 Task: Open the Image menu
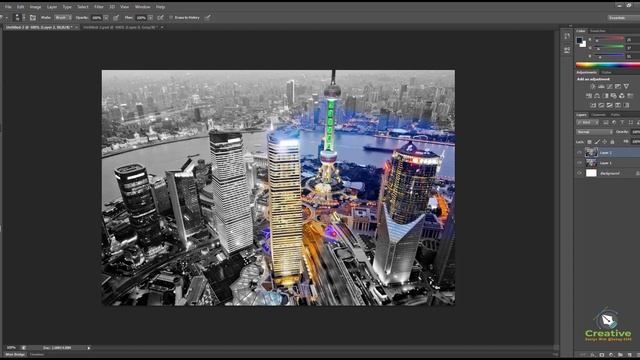click(x=36, y=7)
